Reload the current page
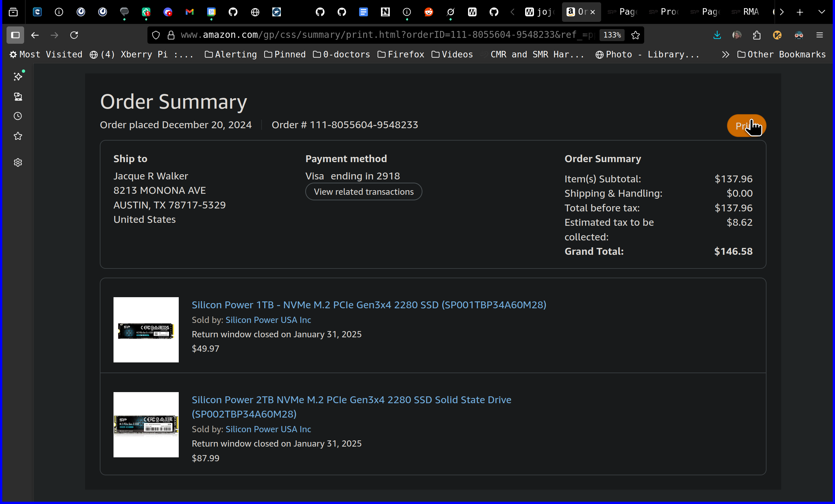The image size is (835, 504). coord(74,35)
